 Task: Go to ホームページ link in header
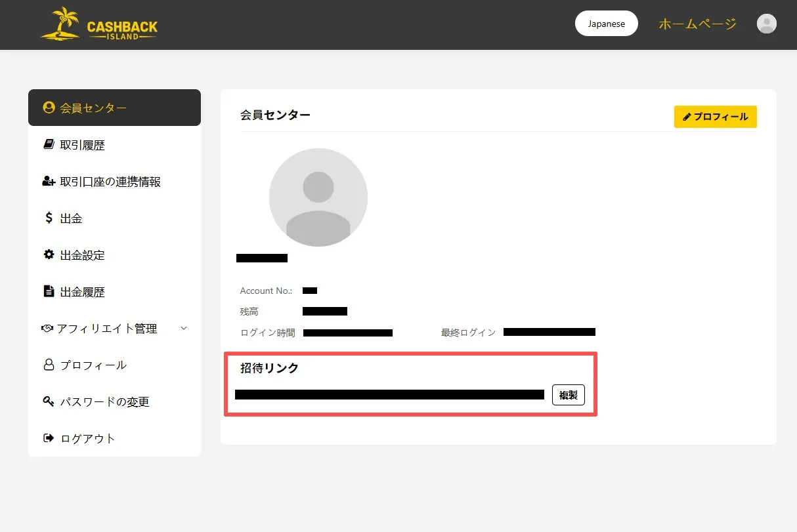coord(697,24)
